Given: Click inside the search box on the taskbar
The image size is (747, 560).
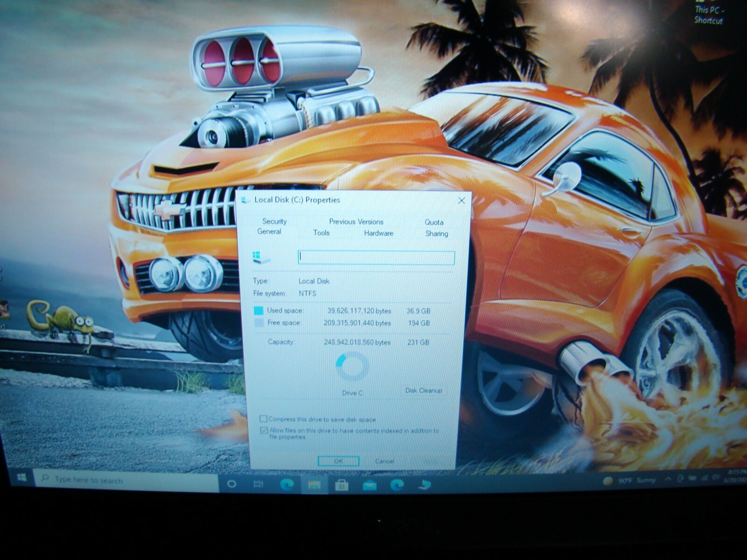Looking at the screenshot, I should (x=126, y=480).
